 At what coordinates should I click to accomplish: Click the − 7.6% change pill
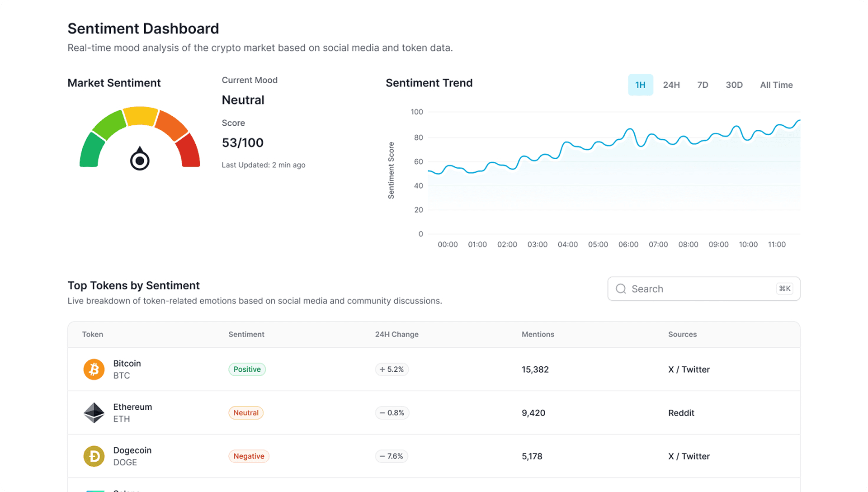(392, 456)
